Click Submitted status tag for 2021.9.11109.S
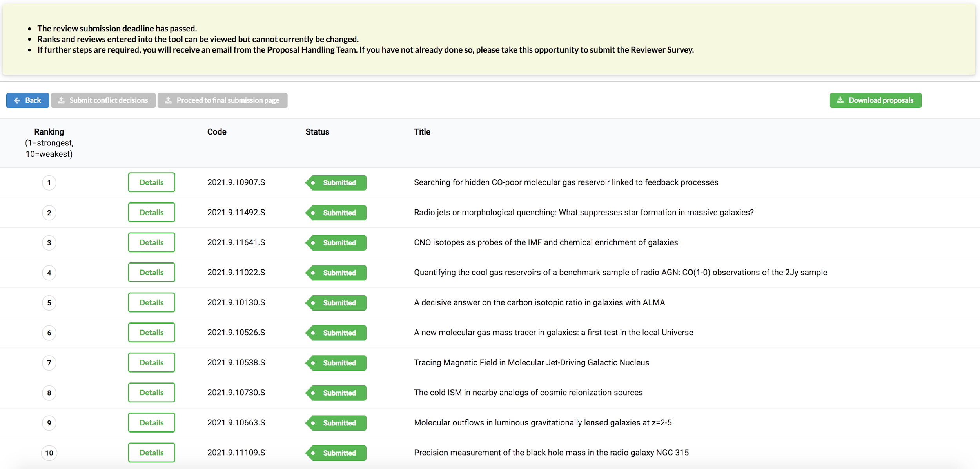This screenshot has width=980, height=469. coord(336,453)
